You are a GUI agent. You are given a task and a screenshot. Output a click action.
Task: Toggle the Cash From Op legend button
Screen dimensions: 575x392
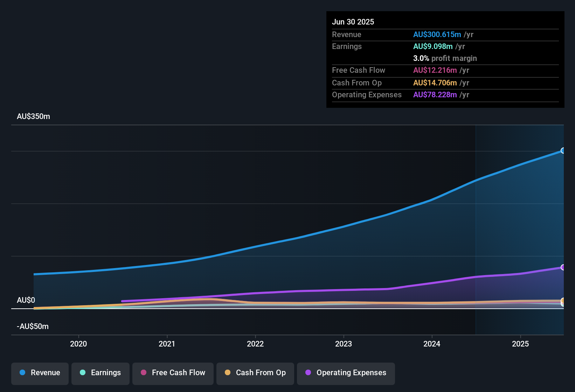255,374
